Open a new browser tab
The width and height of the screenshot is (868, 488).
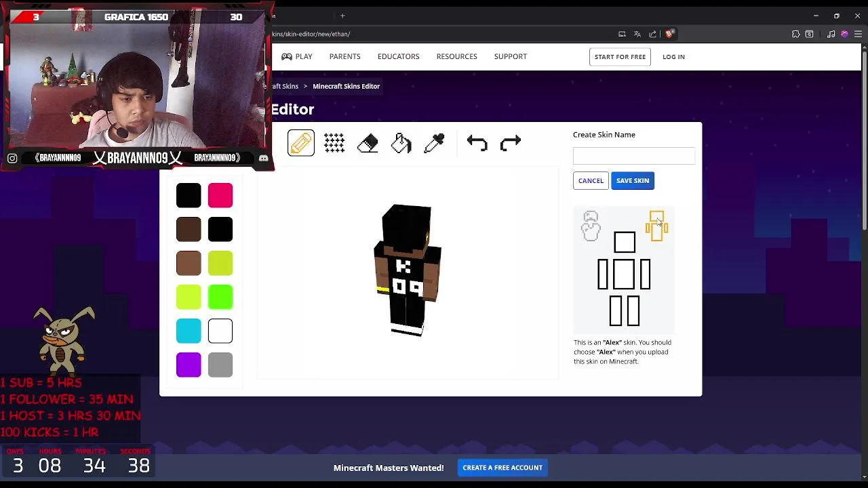click(342, 16)
